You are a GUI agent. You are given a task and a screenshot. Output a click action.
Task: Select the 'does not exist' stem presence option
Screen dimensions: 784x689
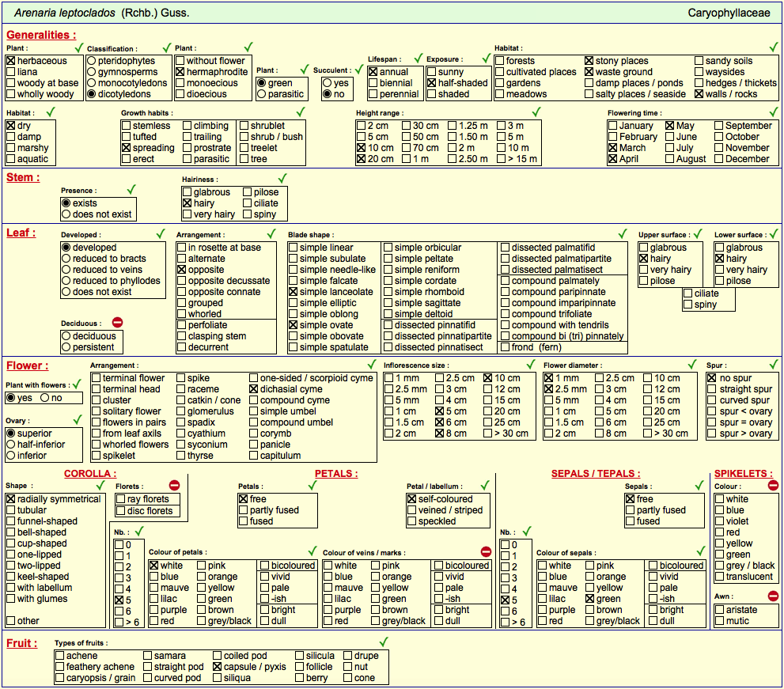66,214
